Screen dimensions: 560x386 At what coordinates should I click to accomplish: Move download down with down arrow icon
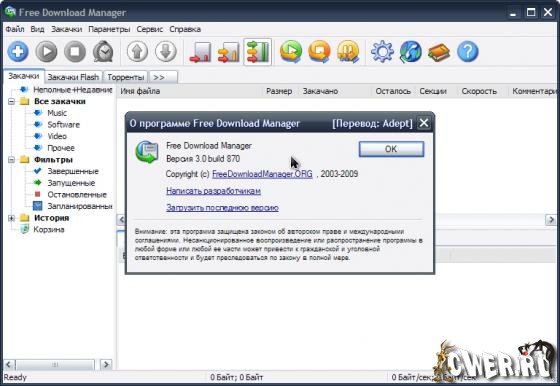point(166,52)
